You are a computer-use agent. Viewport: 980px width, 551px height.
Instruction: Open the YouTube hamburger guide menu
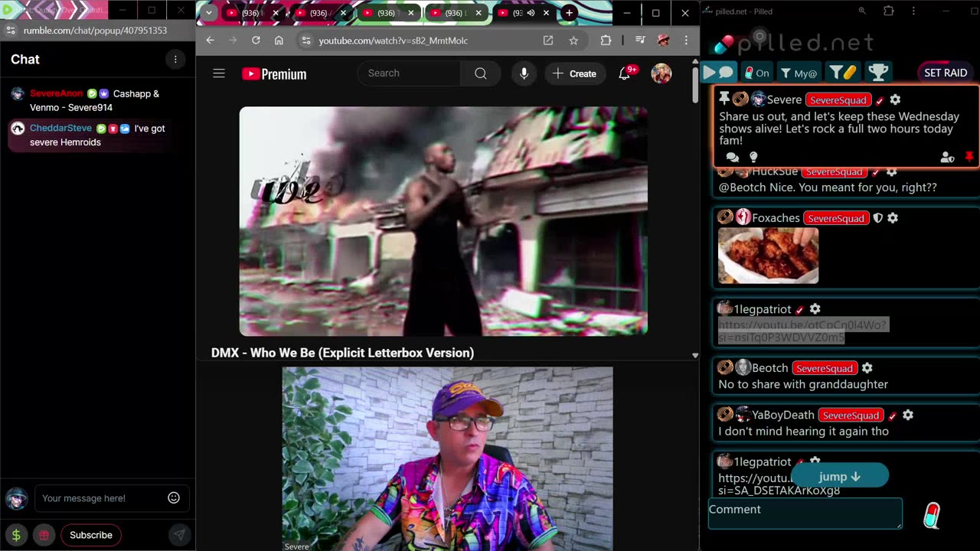click(219, 73)
